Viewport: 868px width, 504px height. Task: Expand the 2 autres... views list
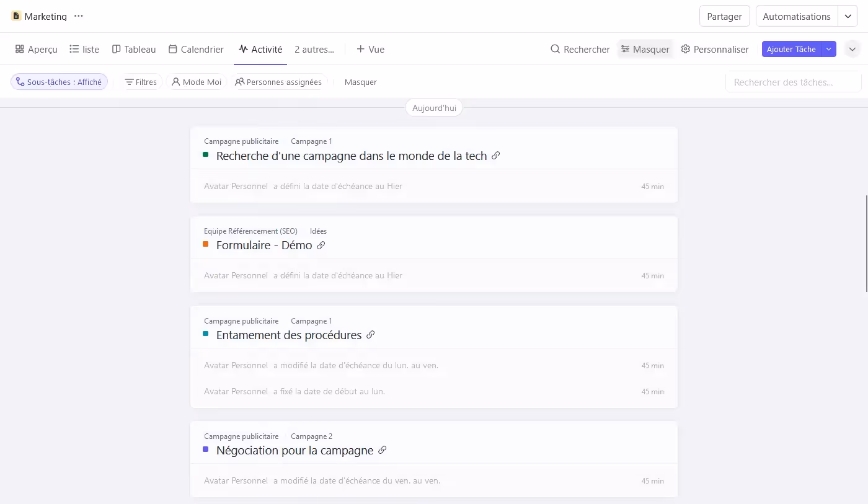pos(314,49)
